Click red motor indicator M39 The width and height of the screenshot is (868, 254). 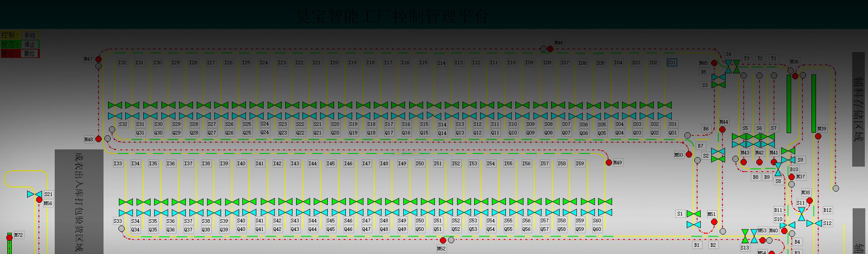coord(818,136)
